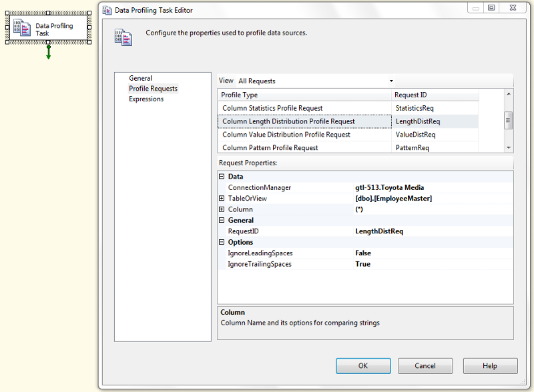This screenshot has width=534, height=392.
Task: Click the IgnoreTrailingSpaces property name
Action: [260, 264]
